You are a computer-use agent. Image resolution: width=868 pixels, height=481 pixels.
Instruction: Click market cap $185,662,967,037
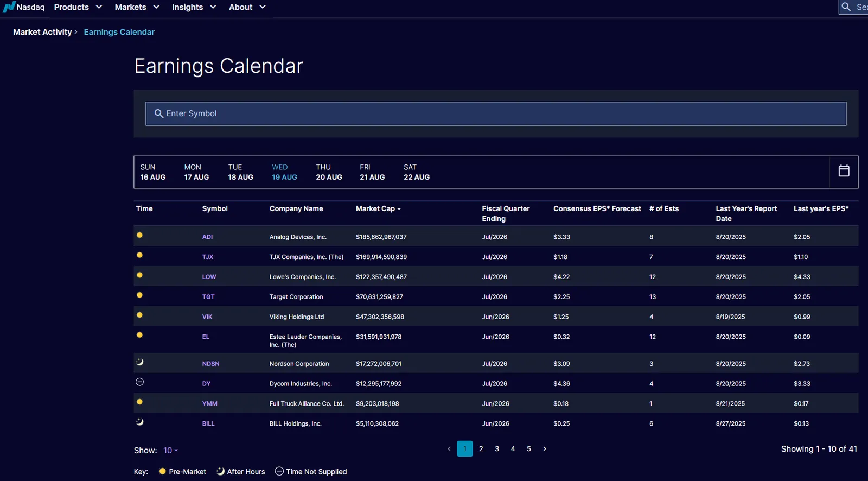(381, 237)
